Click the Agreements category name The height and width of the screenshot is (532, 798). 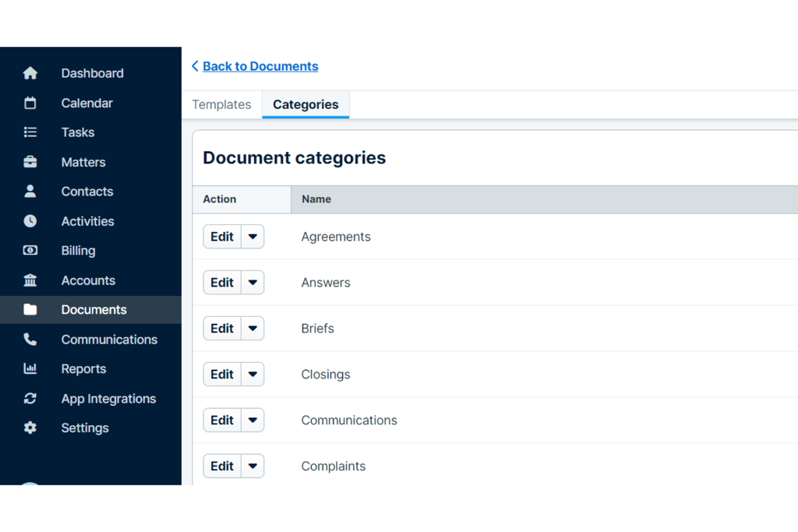pyautogui.click(x=336, y=237)
